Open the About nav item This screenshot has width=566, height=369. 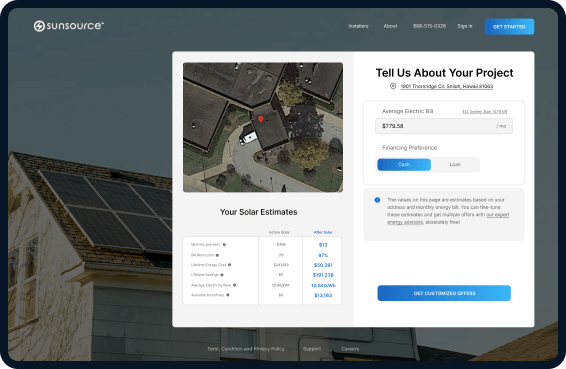tap(390, 26)
